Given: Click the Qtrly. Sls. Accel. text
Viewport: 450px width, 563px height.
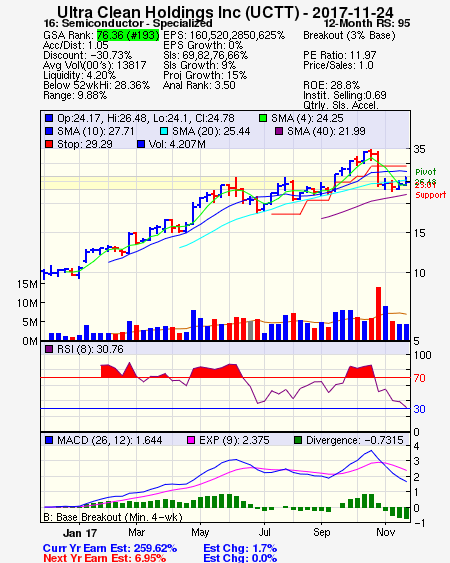Looking at the screenshot, I should tap(341, 105).
